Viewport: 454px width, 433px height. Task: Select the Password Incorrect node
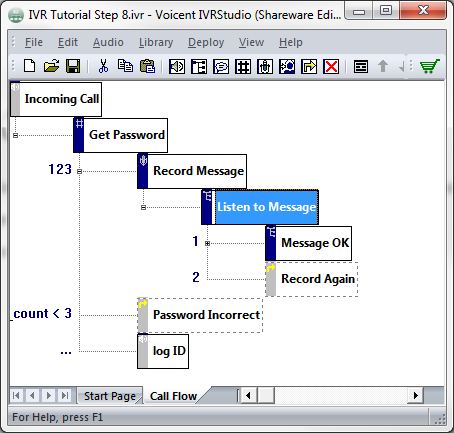(200, 315)
